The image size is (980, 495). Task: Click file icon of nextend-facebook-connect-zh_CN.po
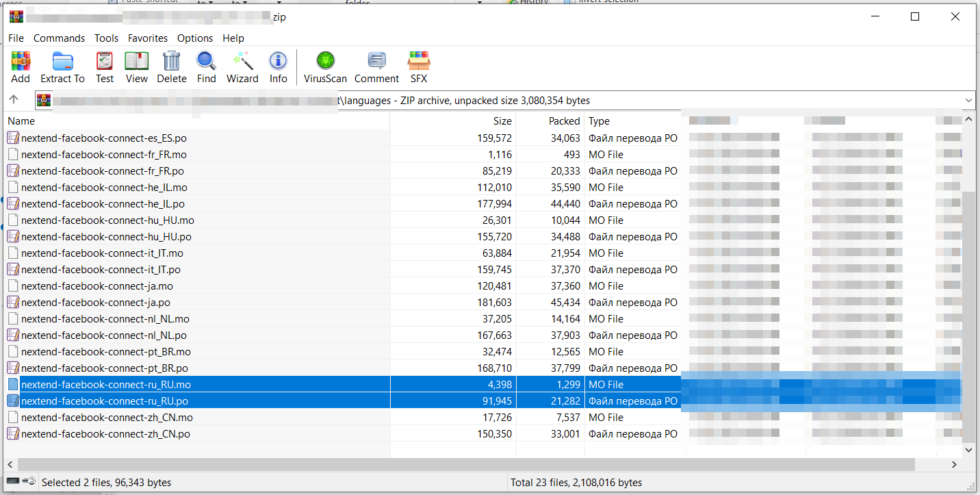(13, 433)
